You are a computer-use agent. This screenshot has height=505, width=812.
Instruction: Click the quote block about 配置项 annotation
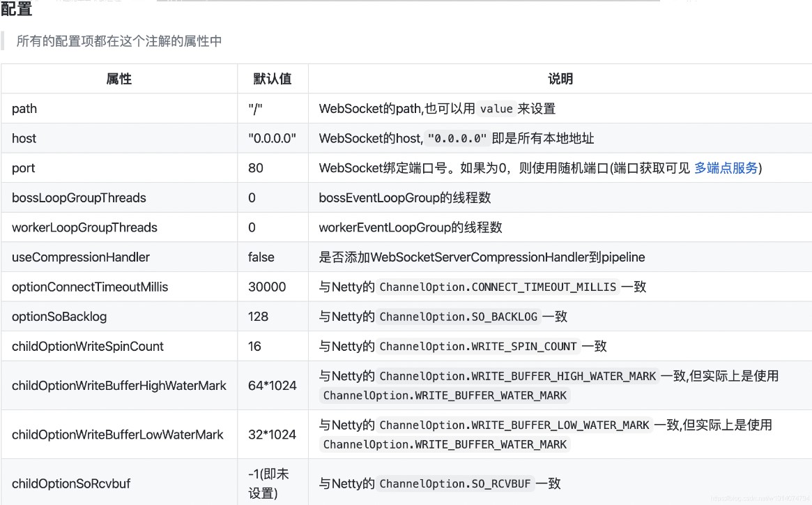click(x=119, y=41)
